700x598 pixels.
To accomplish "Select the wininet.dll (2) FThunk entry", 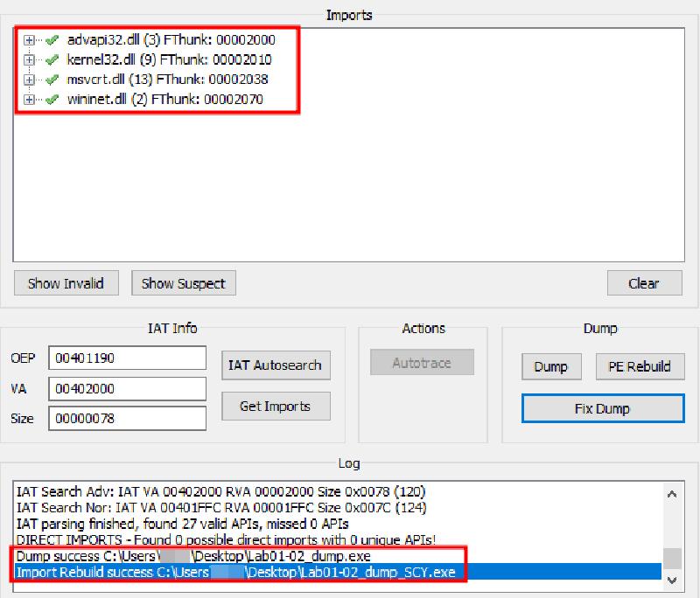I will pos(164,100).
